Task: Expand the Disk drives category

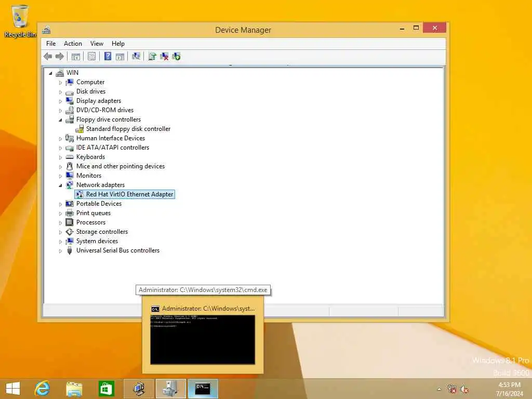Action: (x=60, y=92)
